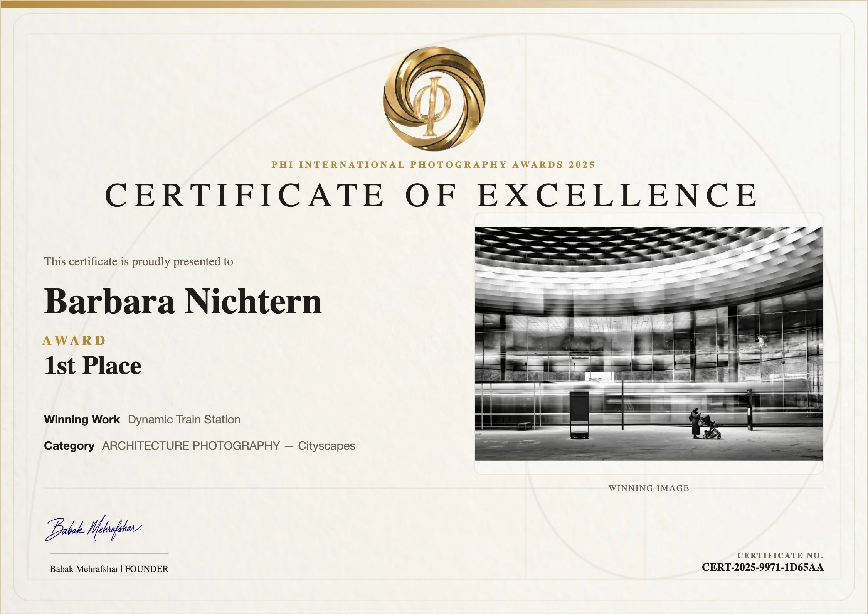Click the work title "Dynamic Train Station"

[x=184, y=420]
